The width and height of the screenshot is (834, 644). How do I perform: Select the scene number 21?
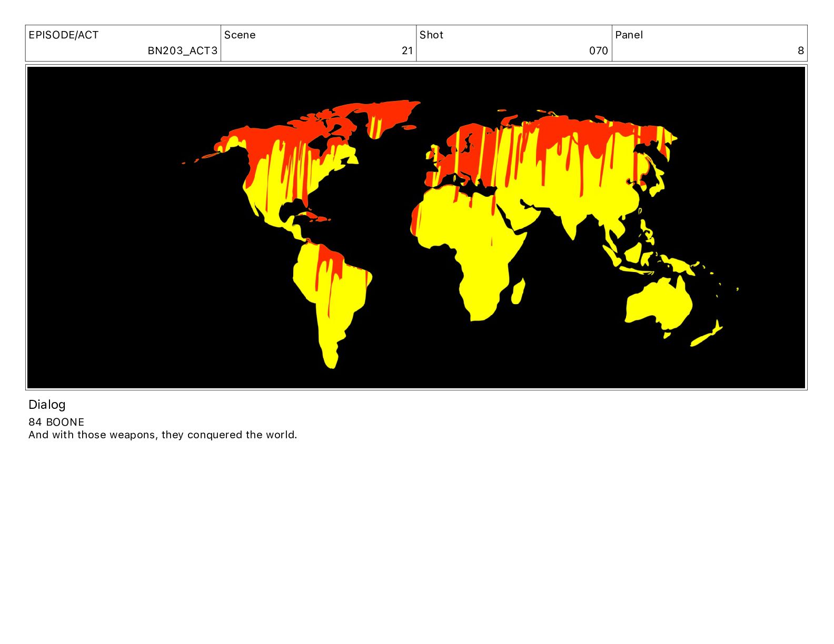[408, 51]
